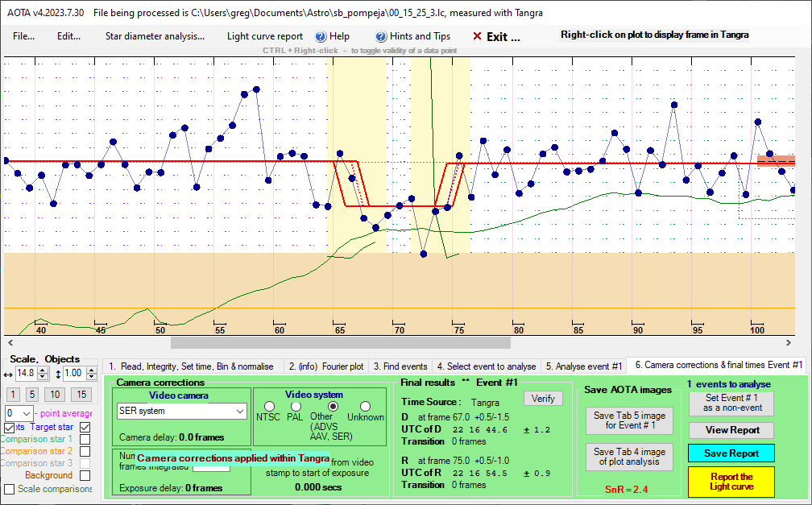Click the Save Report button
The image size is (812, 505).
731,453
